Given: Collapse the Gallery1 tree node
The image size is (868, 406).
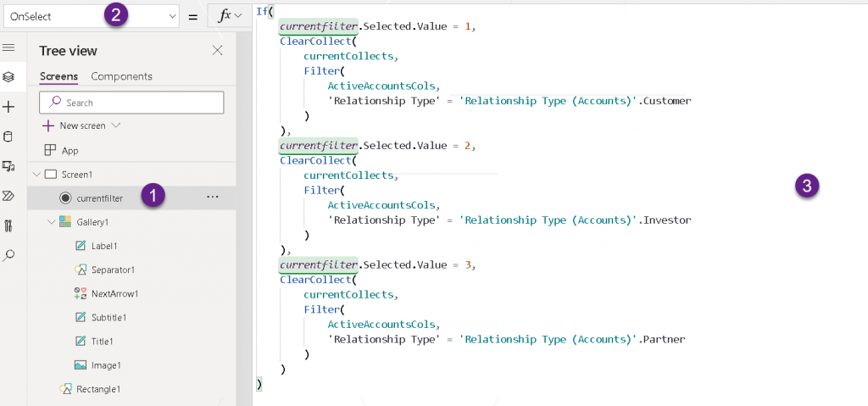Looking at the screenshot, I should pos(52,222).
